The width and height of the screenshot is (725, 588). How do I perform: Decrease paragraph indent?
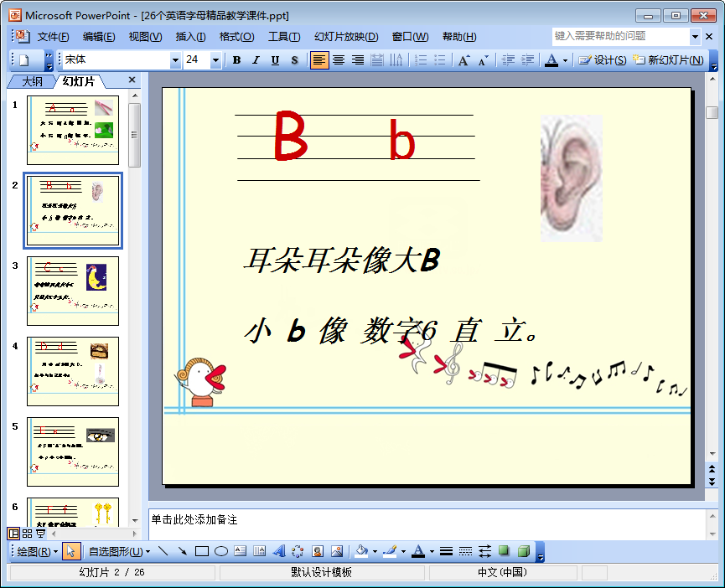[x=508, y=60]
